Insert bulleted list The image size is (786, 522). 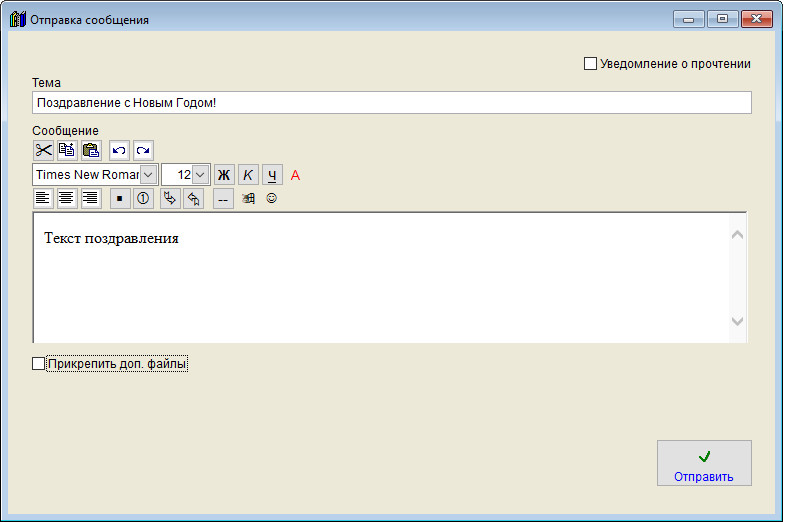pyautogui.click(x=120, y=199)
